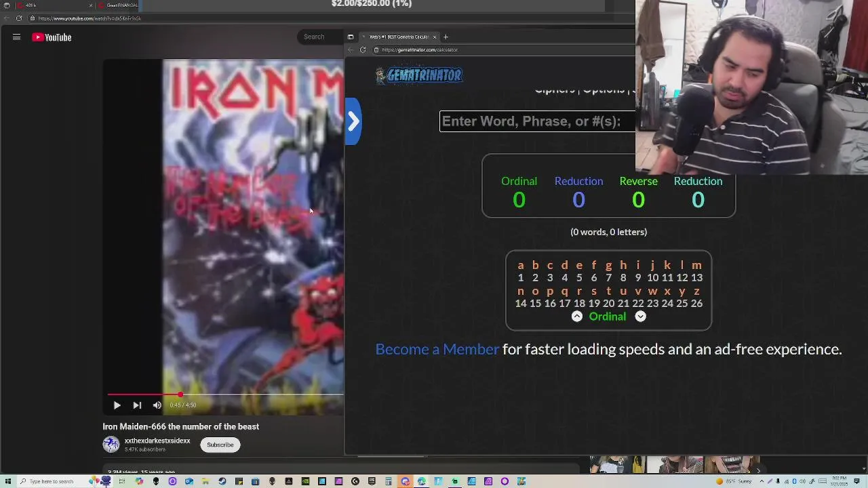The height and width of the screenshot is (488, 868).
Task: Launch the Calculator taskbar icon
Action: click(x=388, y=481)
